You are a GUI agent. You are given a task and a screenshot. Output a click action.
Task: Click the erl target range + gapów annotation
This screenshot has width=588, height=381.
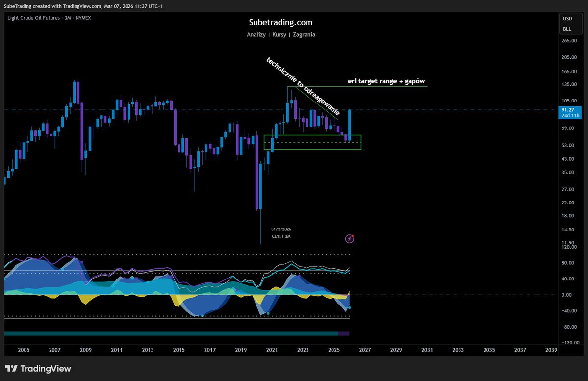pyautogui.click(x=386, y=81)
